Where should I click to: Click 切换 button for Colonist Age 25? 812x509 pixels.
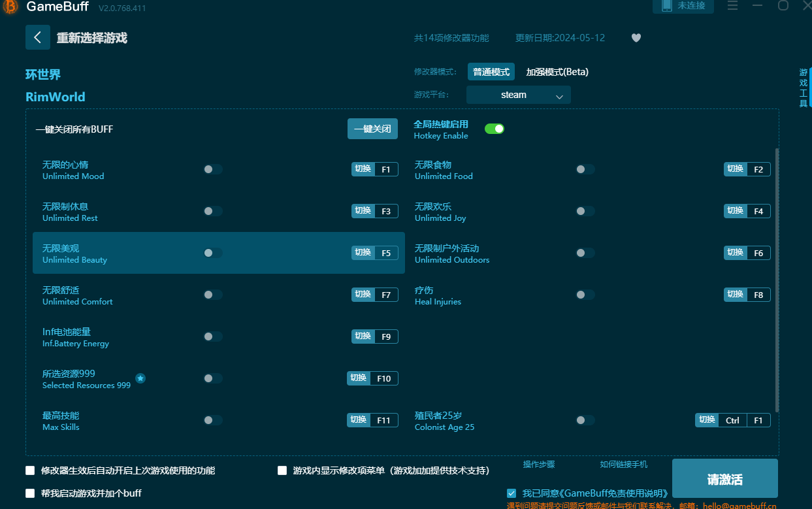pyautogui.click(x=707, y=420)
